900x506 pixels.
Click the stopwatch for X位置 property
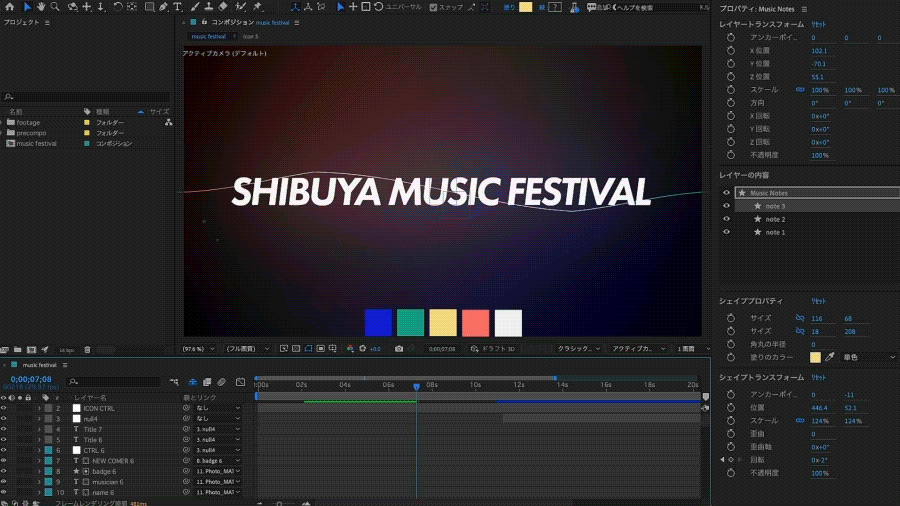731,50
